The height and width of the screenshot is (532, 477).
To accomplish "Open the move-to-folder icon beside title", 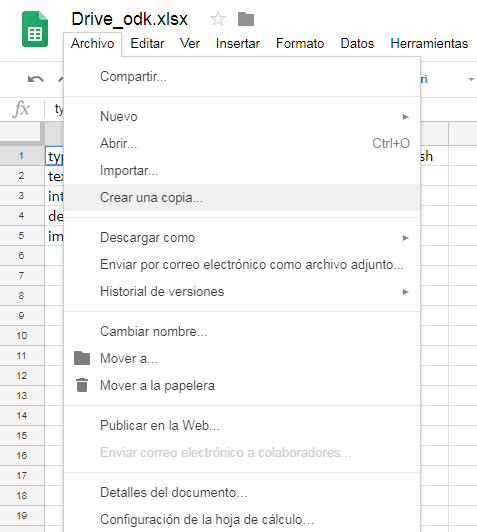I will (246, 19).
